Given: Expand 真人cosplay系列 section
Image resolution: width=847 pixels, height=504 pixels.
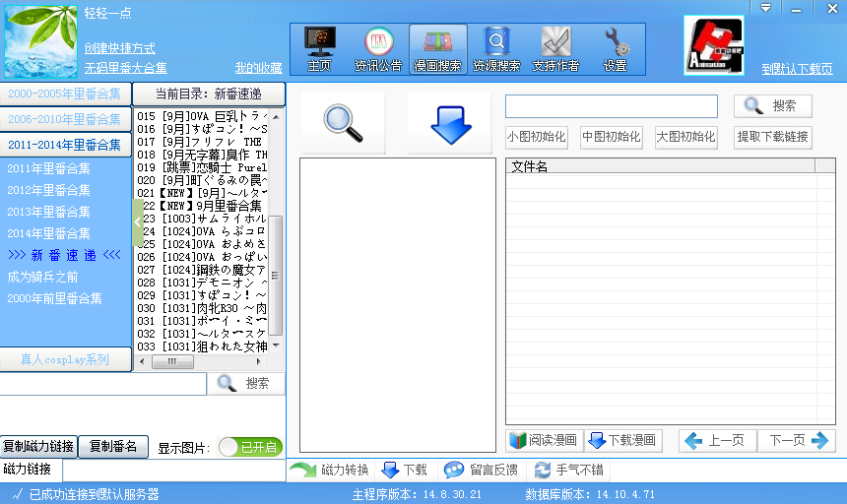Looking at the screenshot, I should pyautogui.click(x=65, y=359).
